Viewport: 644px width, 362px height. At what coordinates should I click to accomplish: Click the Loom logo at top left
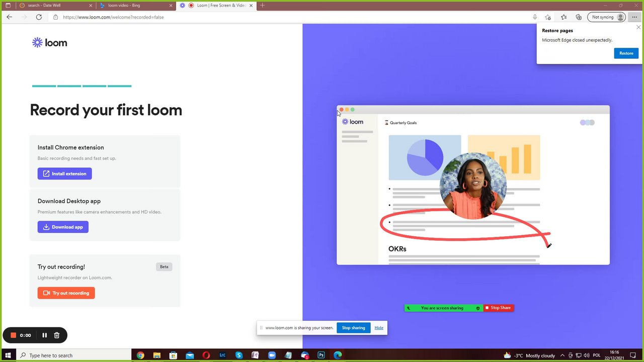[x=49, y=43]
